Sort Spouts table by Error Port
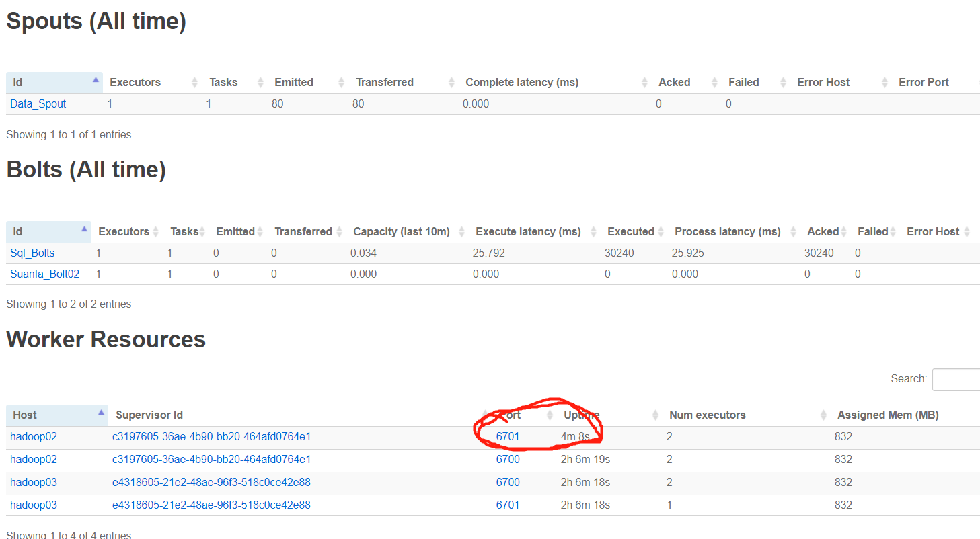The height and width of the screenshot is (539, 980). (x=936, y=82)
